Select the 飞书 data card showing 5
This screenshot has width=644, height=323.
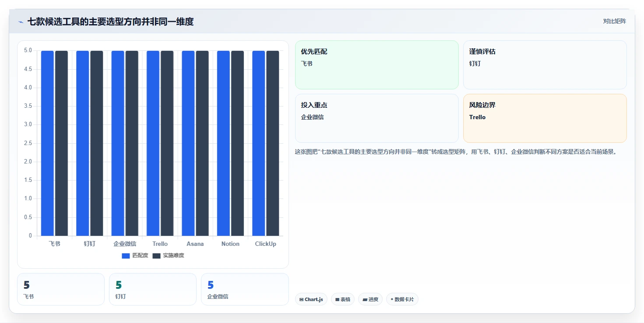pos(61,289)
